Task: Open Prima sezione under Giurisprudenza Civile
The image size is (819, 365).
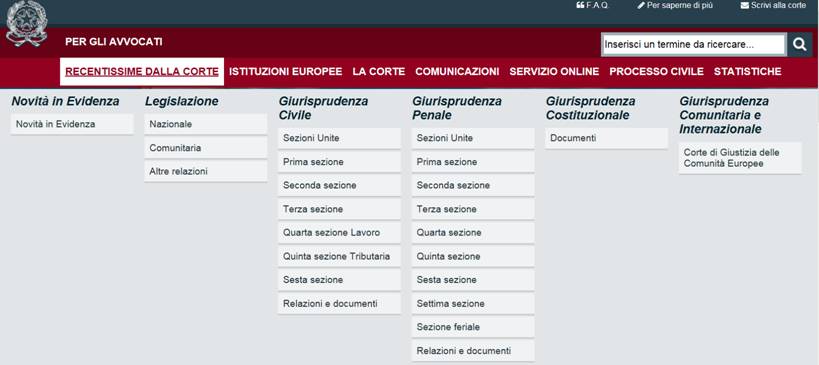Action: tap(340, 162)
